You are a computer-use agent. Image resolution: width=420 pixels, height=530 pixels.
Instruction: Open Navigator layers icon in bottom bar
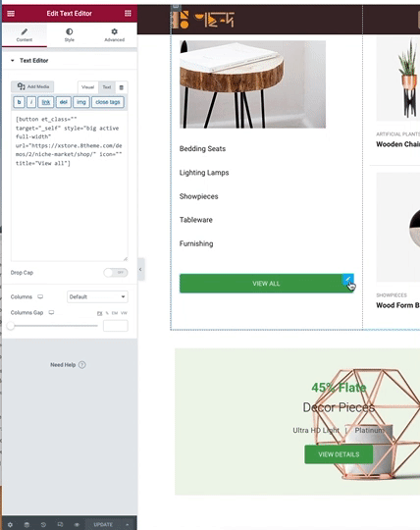(26, 524)
